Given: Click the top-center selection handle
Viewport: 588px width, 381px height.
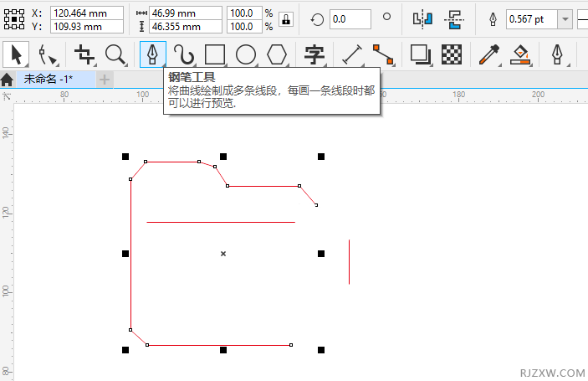Looking at the screenshot, I should (x=223, y=157).
